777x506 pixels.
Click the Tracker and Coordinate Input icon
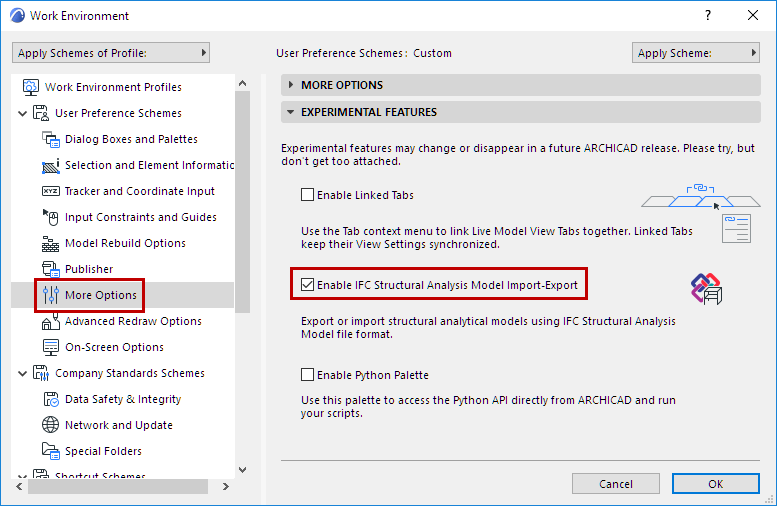pos(50,191)
